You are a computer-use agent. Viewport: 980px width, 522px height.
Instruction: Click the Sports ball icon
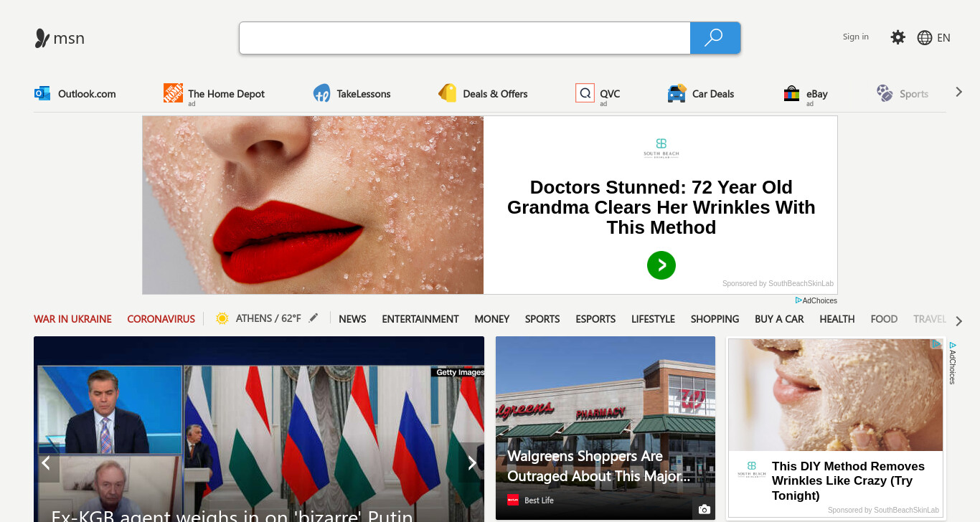point(885,93)
